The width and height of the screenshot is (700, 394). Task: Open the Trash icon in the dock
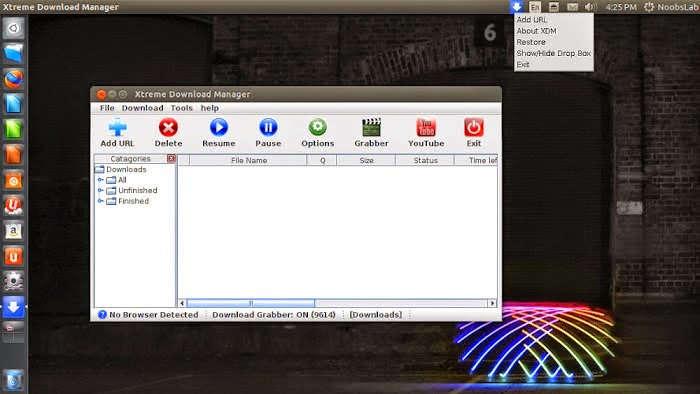point(13,381)
